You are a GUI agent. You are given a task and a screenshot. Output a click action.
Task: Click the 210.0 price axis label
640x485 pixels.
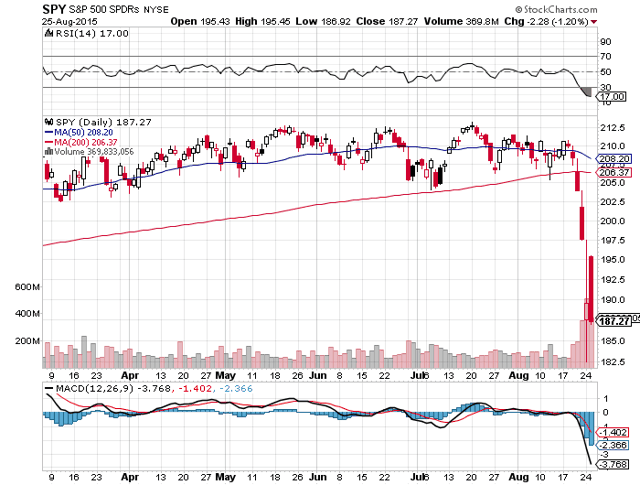pyautogui.click(x=612, y=146)
